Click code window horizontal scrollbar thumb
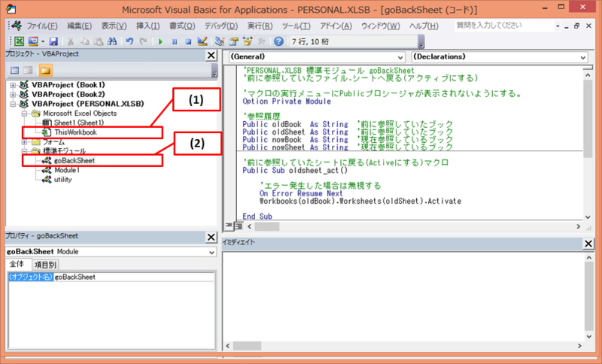This screenshot has height=364, width=602. click(x=267, y=226)
